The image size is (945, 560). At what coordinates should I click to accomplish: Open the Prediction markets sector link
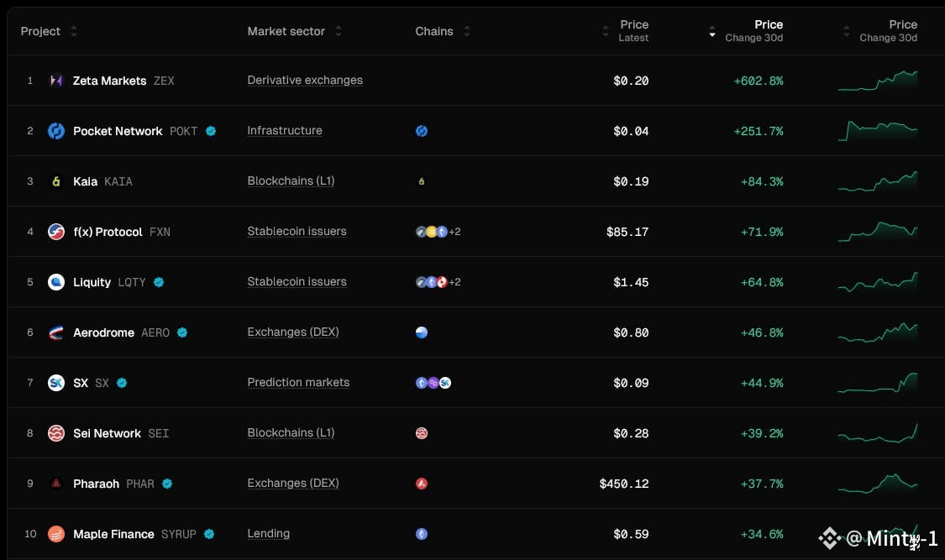coord(298,383)
